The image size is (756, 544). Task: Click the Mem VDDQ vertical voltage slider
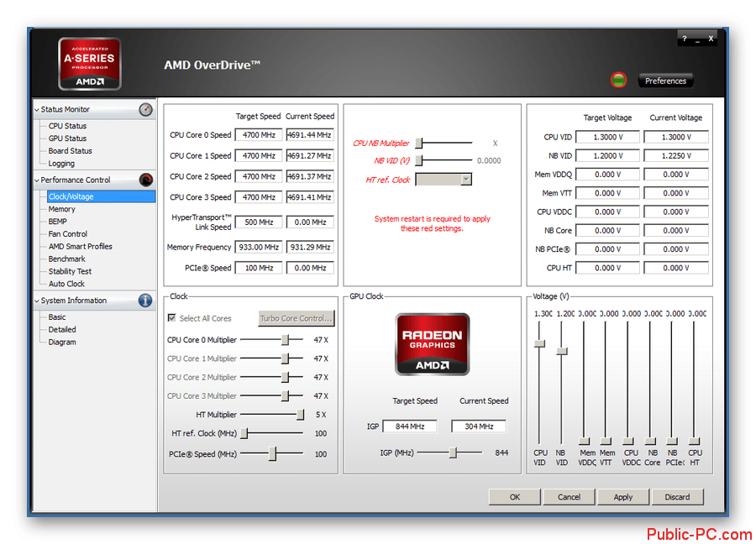pyautogui.click(x=584, y=383)
